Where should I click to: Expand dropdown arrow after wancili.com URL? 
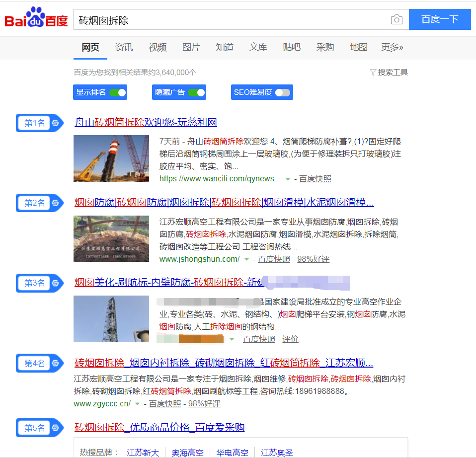[288, 179]
